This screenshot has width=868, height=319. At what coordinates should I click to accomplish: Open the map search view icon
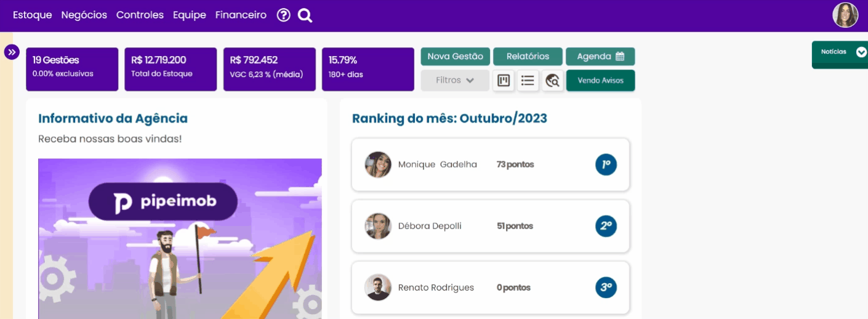point(552,81)
